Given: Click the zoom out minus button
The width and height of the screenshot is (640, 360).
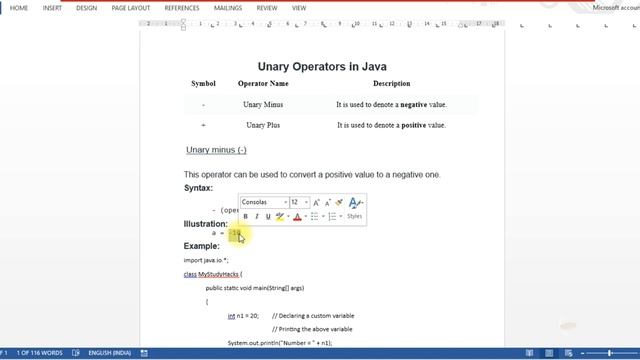Looking at the screenshot, I should pyautogui.click(x=583, y=353).
